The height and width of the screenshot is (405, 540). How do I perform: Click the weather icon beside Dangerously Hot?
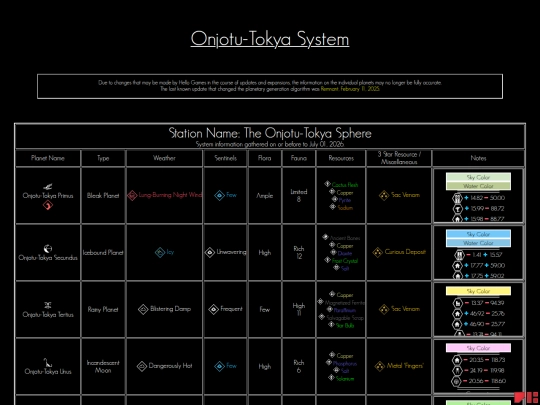tap(142, 366)
